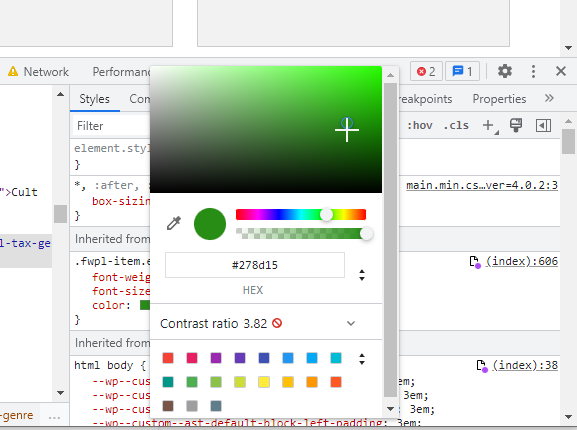Toggle :hov element state panel
The height and width of the screenshot is (430, 577).
pos(420,125)
